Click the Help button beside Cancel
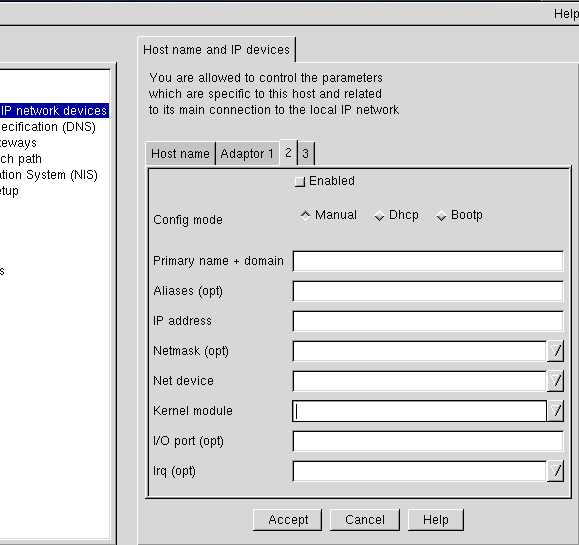Image resolution: width=579 pixels, height=545 pixels. (436, 520)
